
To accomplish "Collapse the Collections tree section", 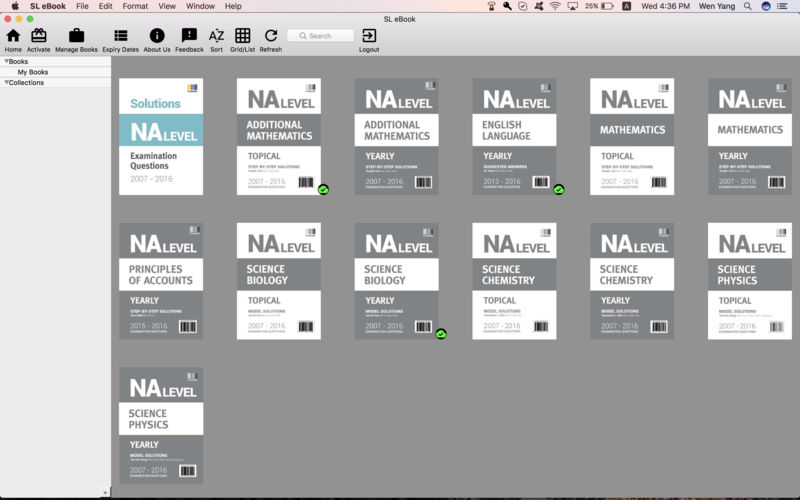I will pyautogui.click(x=6, y=82).
